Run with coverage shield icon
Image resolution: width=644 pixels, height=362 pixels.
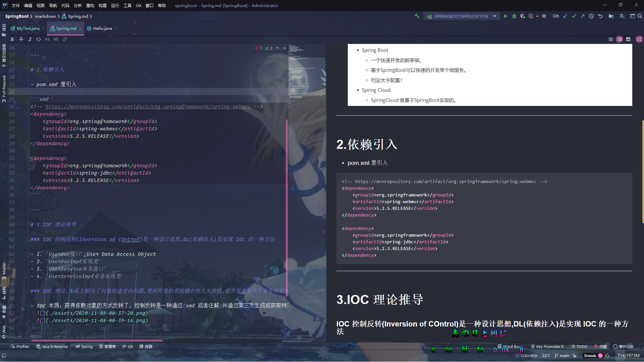(x=523, y=16)
